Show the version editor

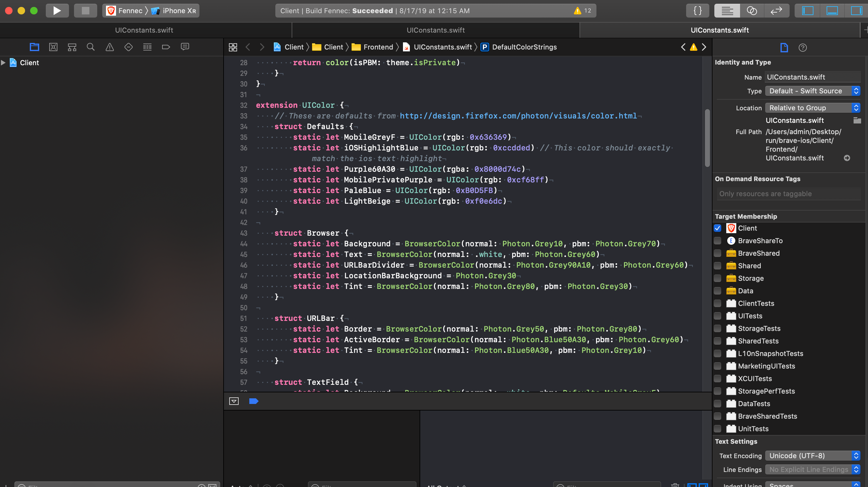pos(776,10)
